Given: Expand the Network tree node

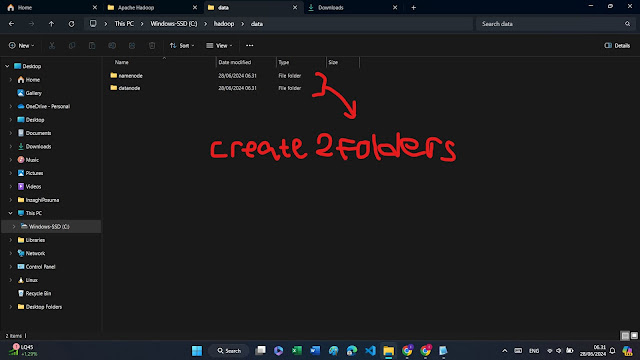Looking at the screenshot, I should pos(11,253).
